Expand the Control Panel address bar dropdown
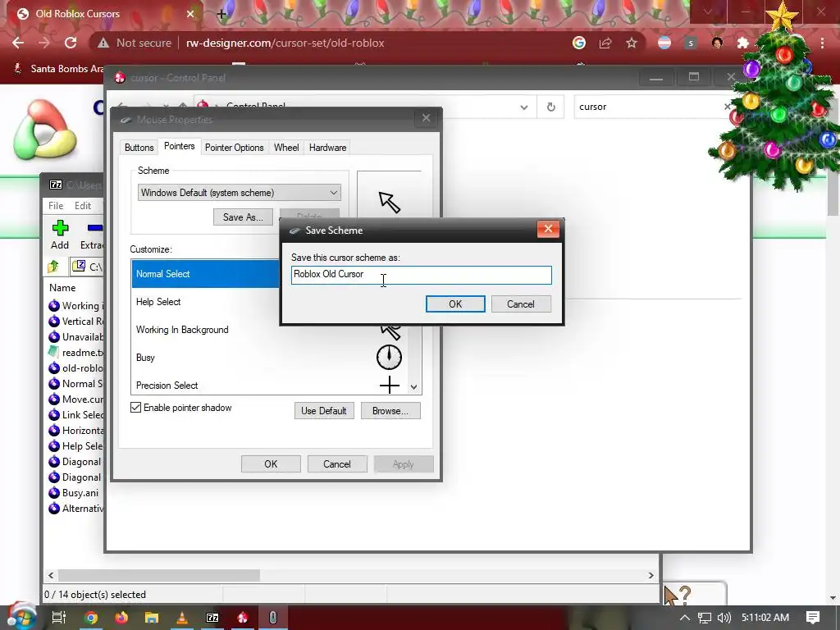The height and width of the screenshot is (630, 840). coord(524,107)
